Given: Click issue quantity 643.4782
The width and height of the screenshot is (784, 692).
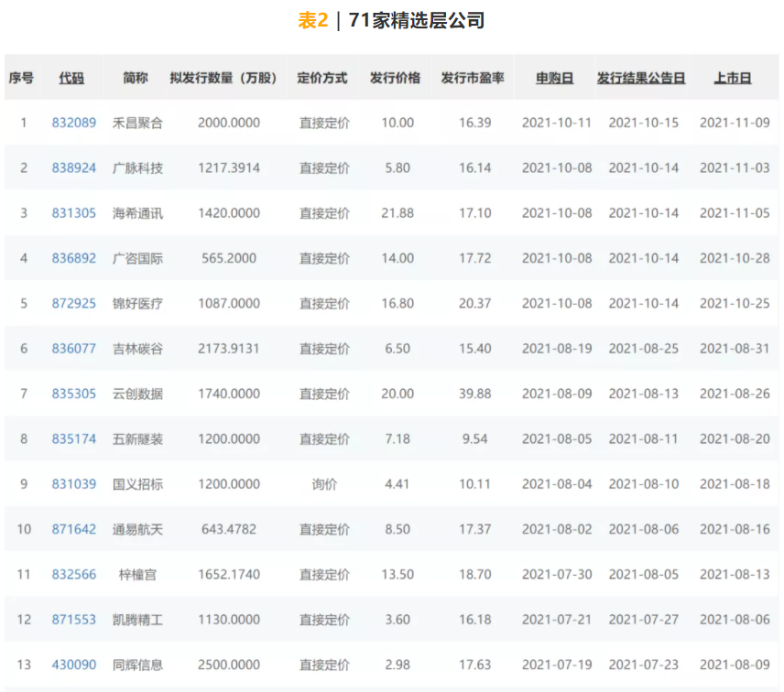Looking at the screenshot, I should tap(229, 529).
